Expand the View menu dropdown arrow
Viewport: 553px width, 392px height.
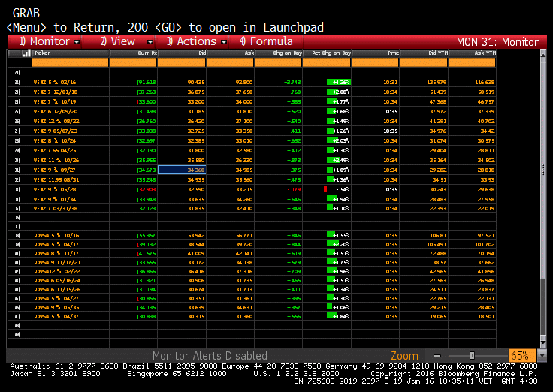tap(150, 42)
